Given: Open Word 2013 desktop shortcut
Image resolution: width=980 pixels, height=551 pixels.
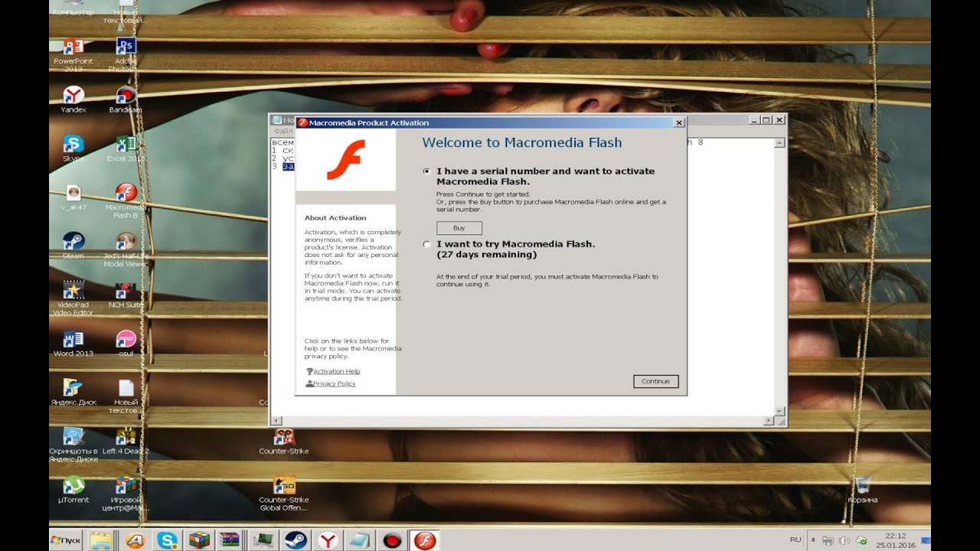Looking at the screenshot, I should tap(73, 344).
